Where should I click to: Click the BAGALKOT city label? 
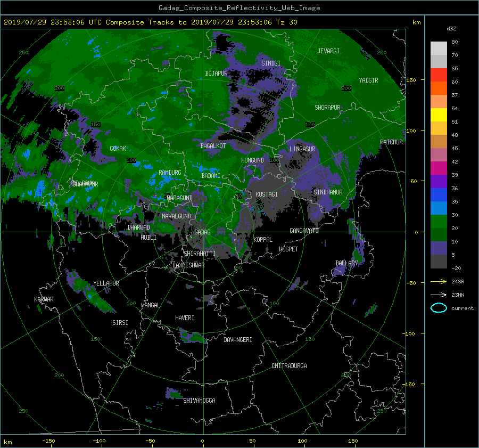click(x=213, y=146)
